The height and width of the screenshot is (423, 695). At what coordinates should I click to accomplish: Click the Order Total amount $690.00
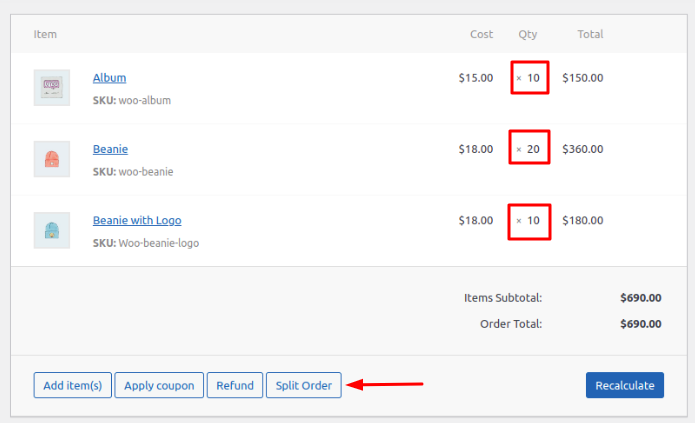pyautogui.click(x=641, y=324)
